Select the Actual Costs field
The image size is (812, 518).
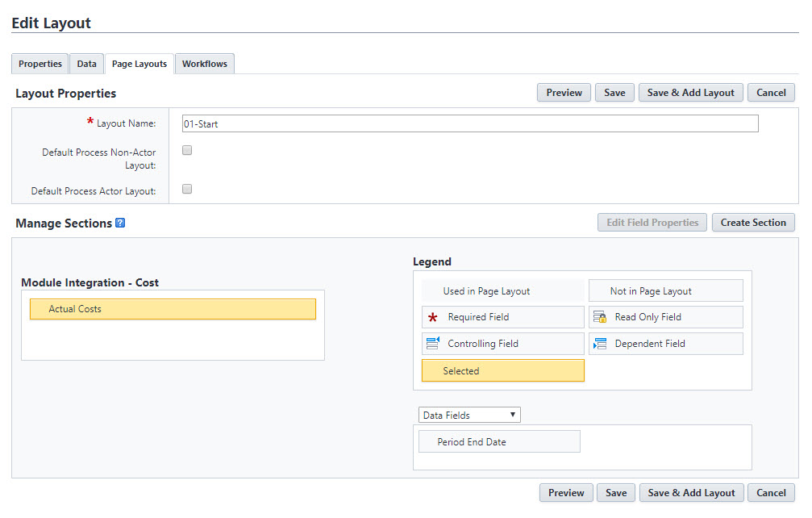click(173, 308)
